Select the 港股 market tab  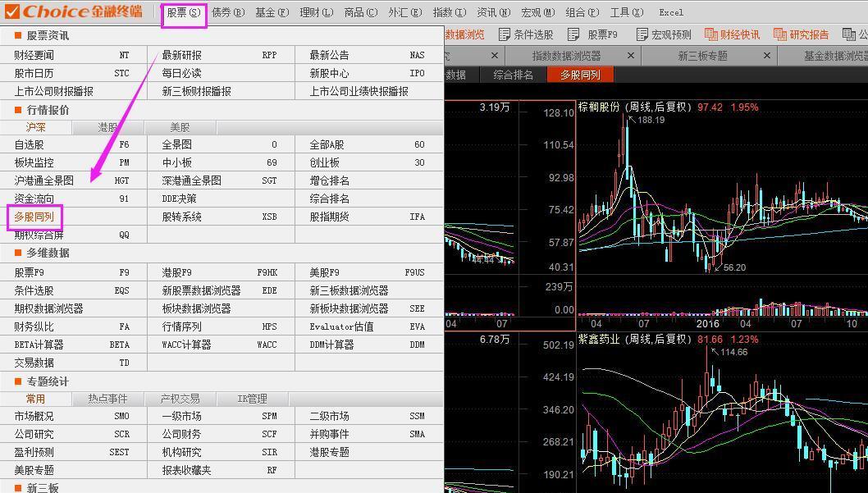coord(108,127)
